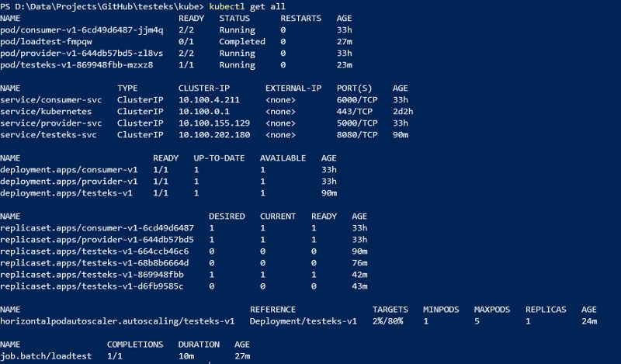Click the 27m age of loadtest job
This screenshot has height=364, width=621.
[x=242, y=356]
